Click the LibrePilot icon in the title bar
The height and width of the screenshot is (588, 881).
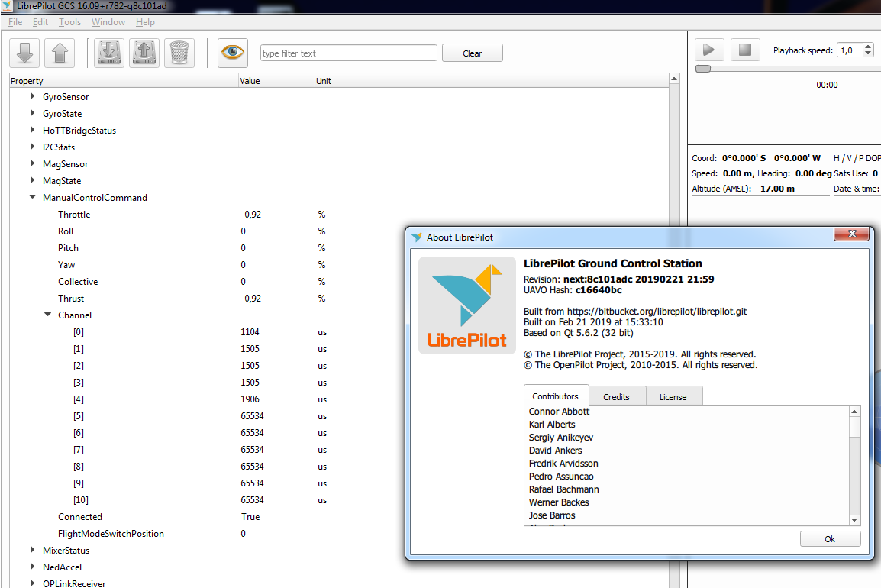[x=7, y=6]
